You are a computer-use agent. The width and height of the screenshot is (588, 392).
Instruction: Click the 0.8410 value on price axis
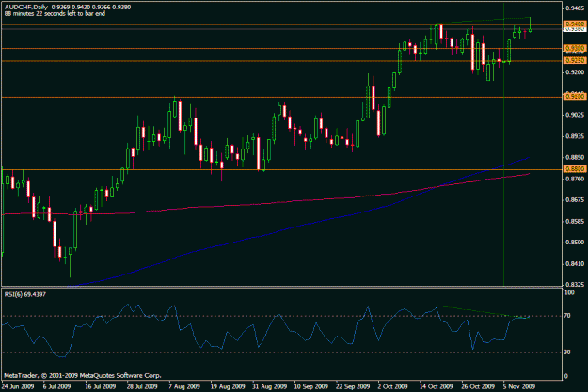pyautogui.click(x=575, y=264)
